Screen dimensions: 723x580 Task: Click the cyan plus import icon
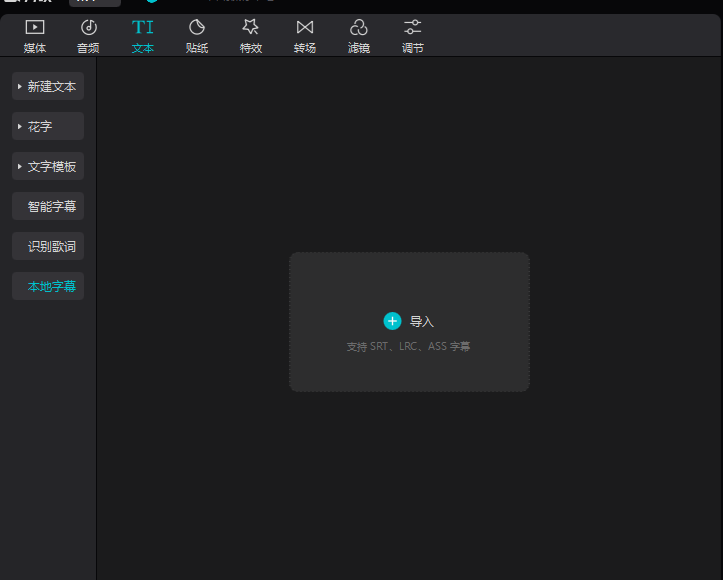point(392,321)
